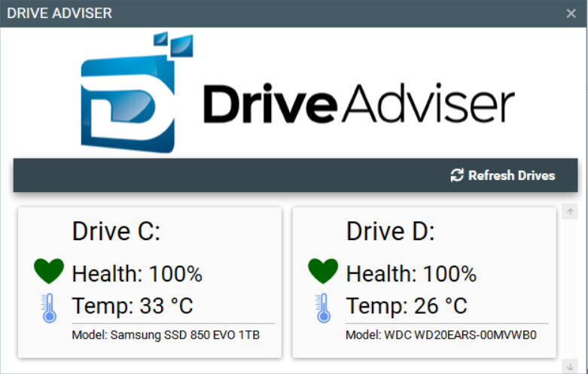Click Drive D 'Health: 100%' text

[411, 274]
